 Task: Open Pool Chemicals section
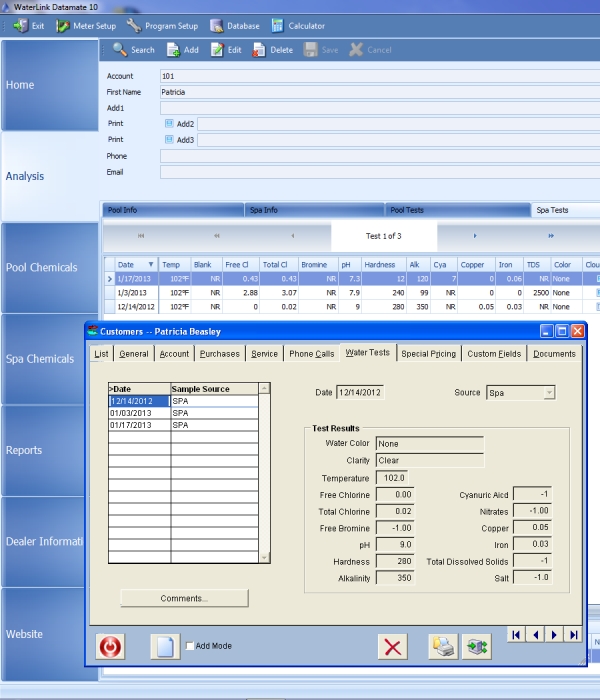point(50,267)
